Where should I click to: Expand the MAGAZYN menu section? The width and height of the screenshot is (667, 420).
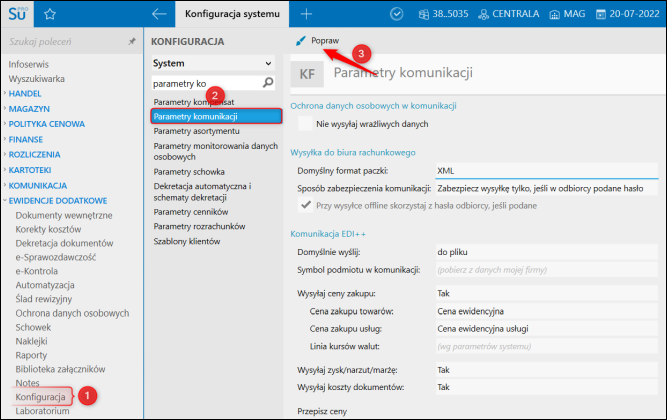coord(29,109)
